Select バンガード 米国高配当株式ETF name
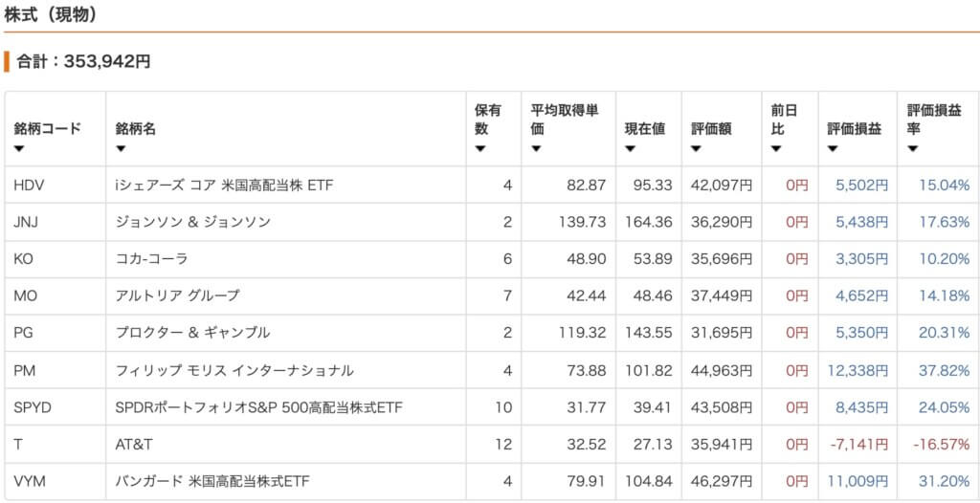The image size is (980, 503). coord(213,481)
